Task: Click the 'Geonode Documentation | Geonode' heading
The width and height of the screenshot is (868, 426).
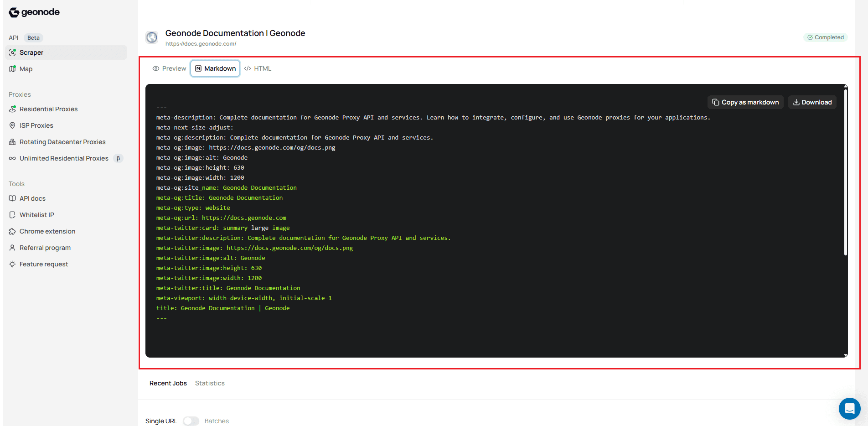Action: click(x=235, y=33)
